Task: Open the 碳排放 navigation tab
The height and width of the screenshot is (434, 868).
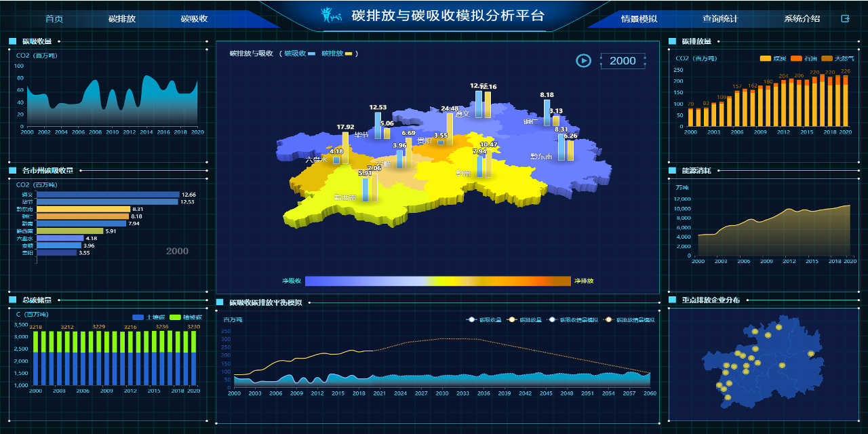Action: click(x=122, y=19)
